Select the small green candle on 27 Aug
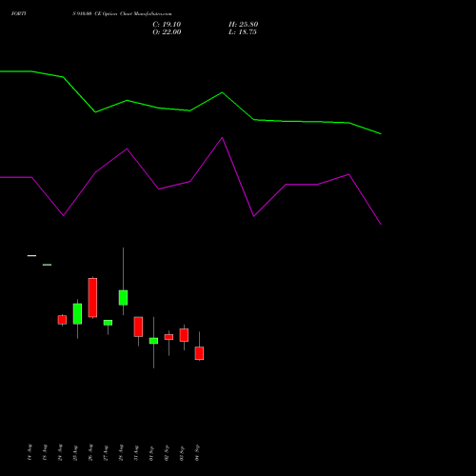The height and width of the screenshot is (476, 476). 108,323
